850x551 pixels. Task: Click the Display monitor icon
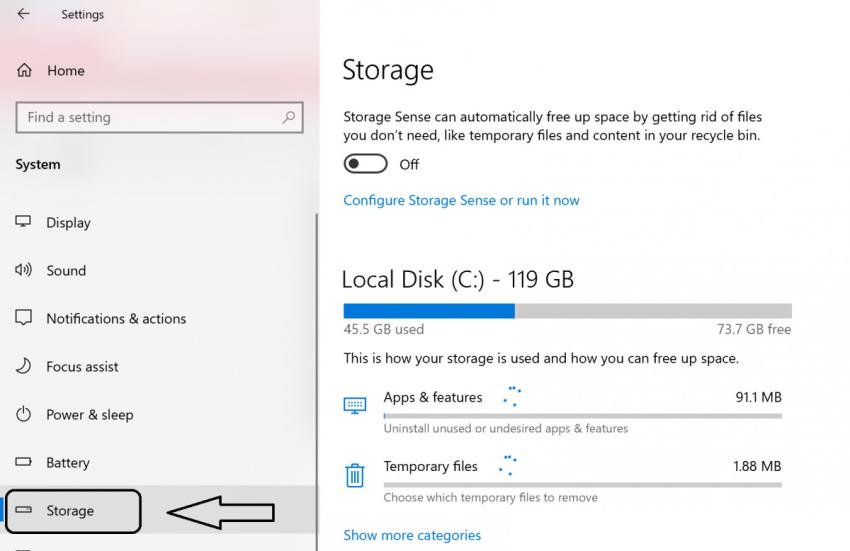click(x=23, y=221)
